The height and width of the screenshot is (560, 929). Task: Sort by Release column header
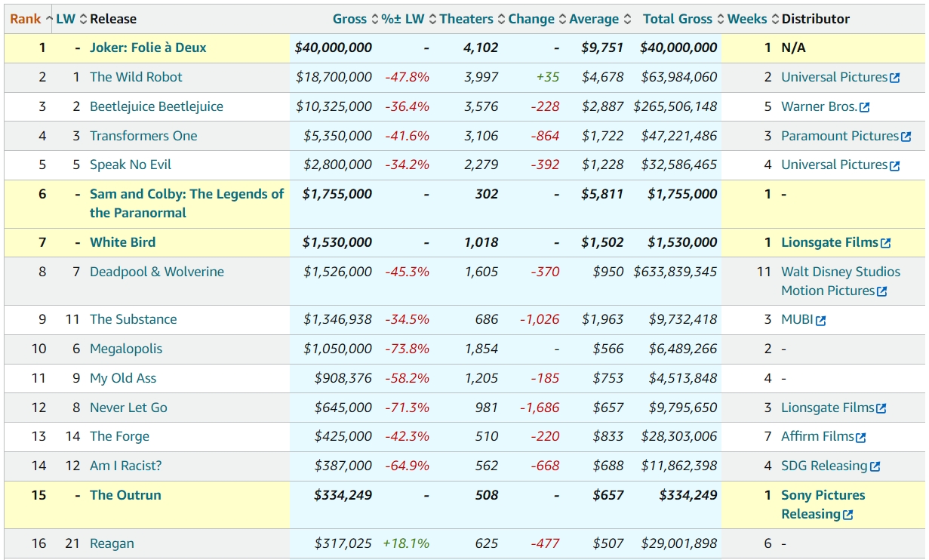click(113, 19)
